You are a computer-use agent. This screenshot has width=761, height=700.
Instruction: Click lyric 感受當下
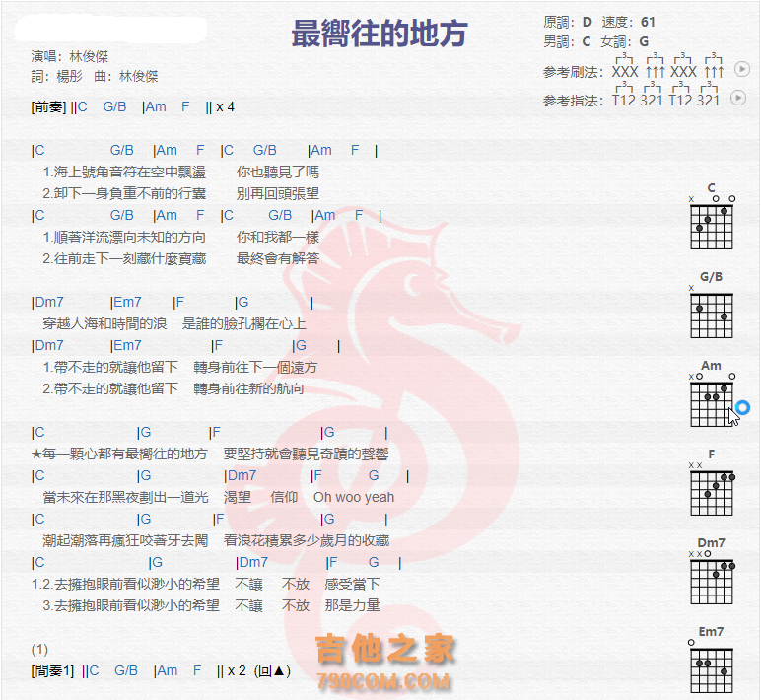coord(352,584)
